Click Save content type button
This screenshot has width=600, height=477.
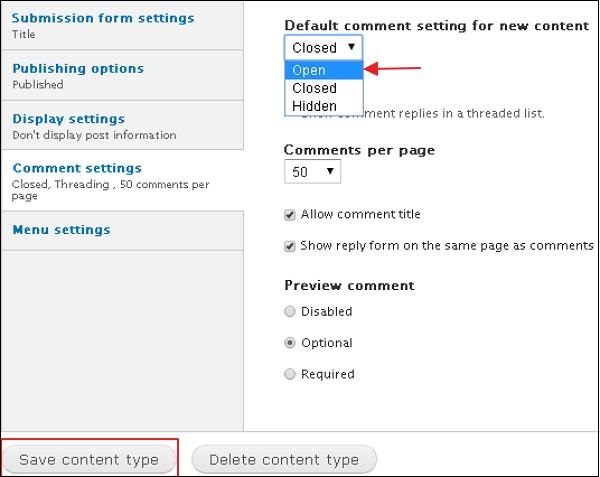(89, 460)
